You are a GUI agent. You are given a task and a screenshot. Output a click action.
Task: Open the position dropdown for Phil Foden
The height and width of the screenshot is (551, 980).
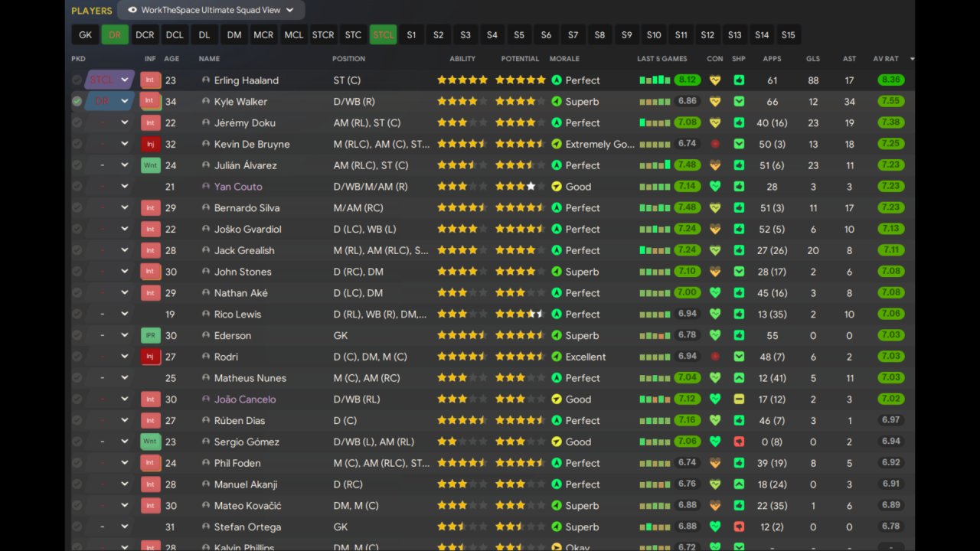click(x=109, y=463)
